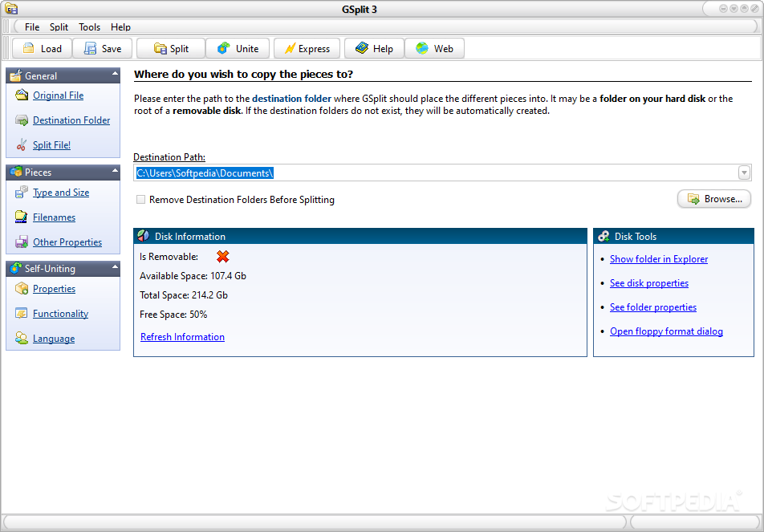Click the red X removable indicator
764x532 pixels.
pos(222,256)
